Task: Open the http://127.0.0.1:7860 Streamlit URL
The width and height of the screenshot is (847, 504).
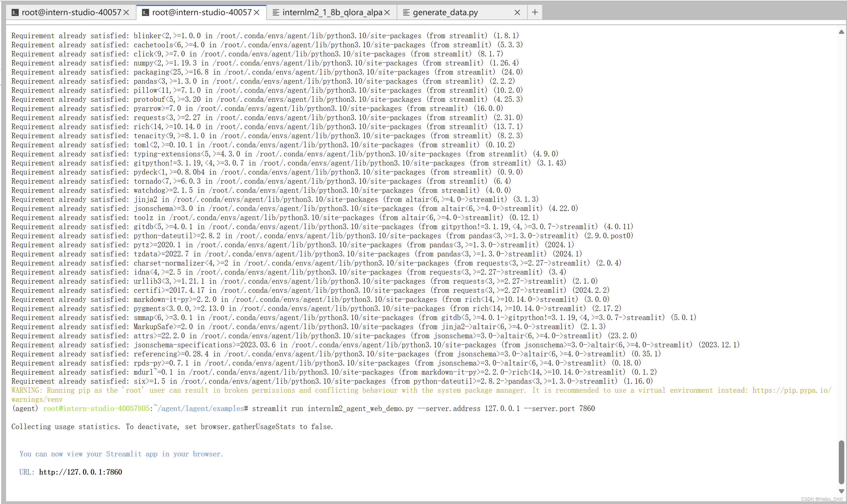Action: pyautogui.click(x=80, y=472)
